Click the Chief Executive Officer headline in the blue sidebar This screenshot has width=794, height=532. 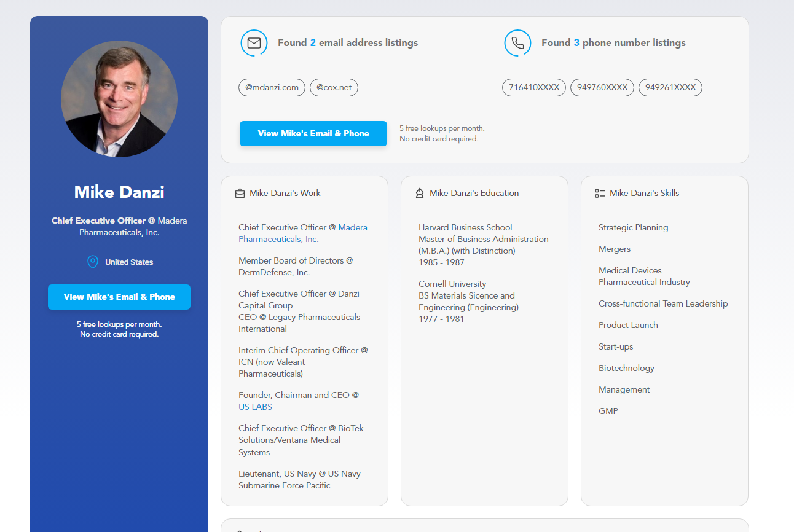pyautogui.click(x=119, y=227)
